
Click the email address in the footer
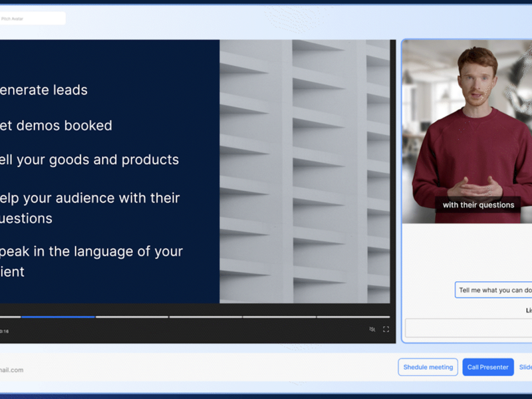(12, 370)
